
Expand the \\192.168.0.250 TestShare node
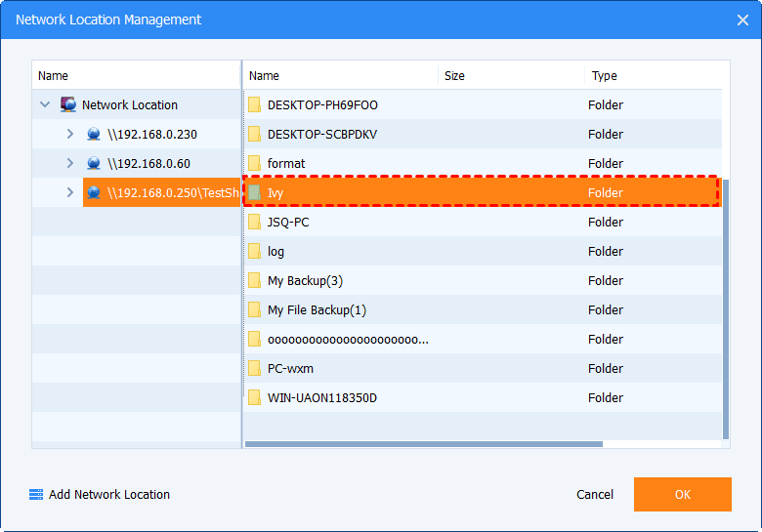(69, 192)
